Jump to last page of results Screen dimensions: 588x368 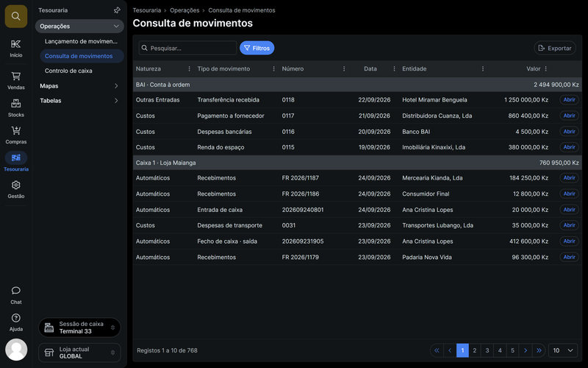click(539, 350)
